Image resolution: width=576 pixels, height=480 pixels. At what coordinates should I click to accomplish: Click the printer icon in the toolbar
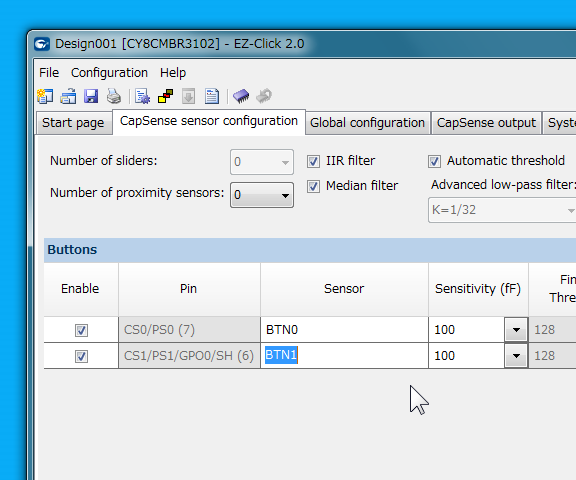[x=114, y=97]
